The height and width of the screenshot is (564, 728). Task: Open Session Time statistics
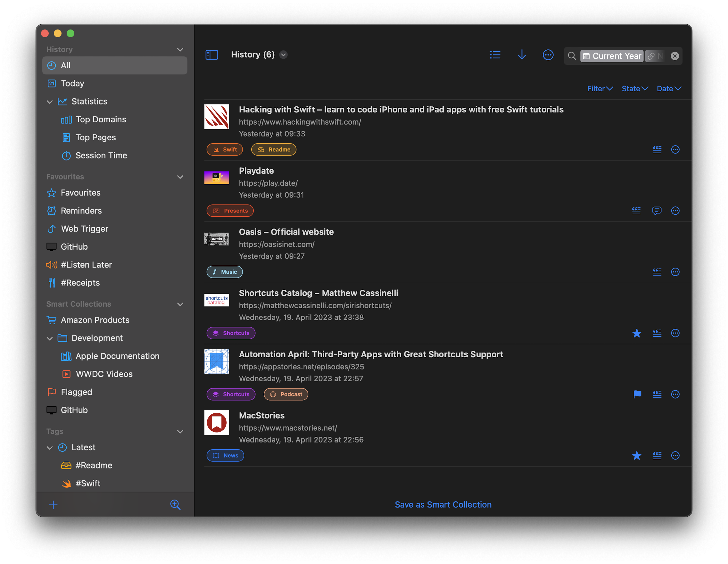click(x=115, y=155)
